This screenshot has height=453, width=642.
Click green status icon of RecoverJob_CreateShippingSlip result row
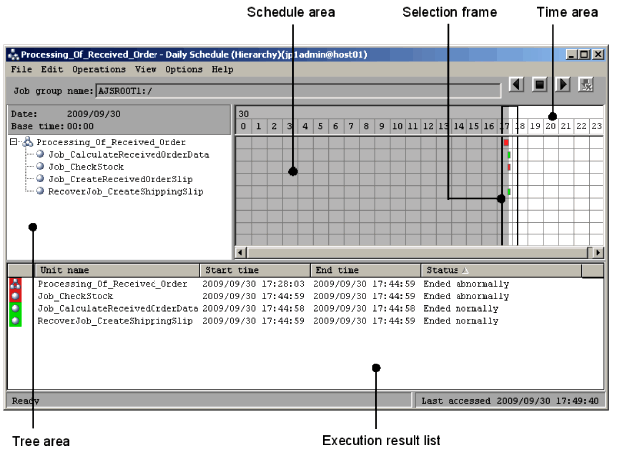coord(15,321)
